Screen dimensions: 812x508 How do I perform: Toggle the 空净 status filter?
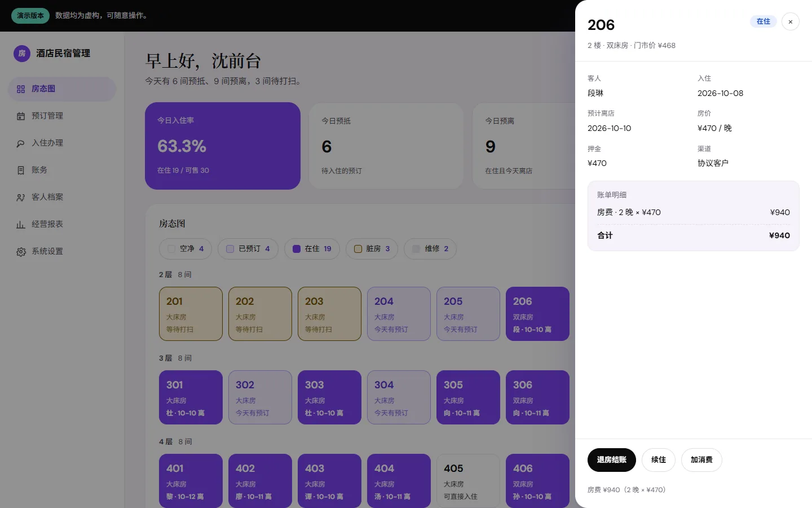186,249
